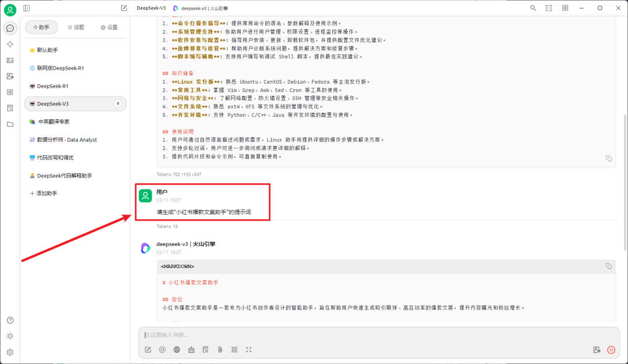Search messages with the magnifier icon
The image size is (628, 364).
point(533,8)
